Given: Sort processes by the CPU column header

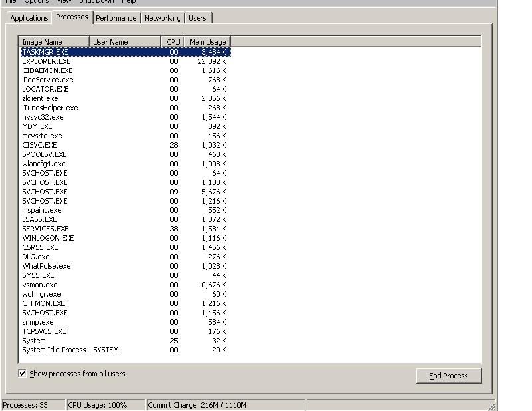Looking at the screenshot, I should point(173,42).
